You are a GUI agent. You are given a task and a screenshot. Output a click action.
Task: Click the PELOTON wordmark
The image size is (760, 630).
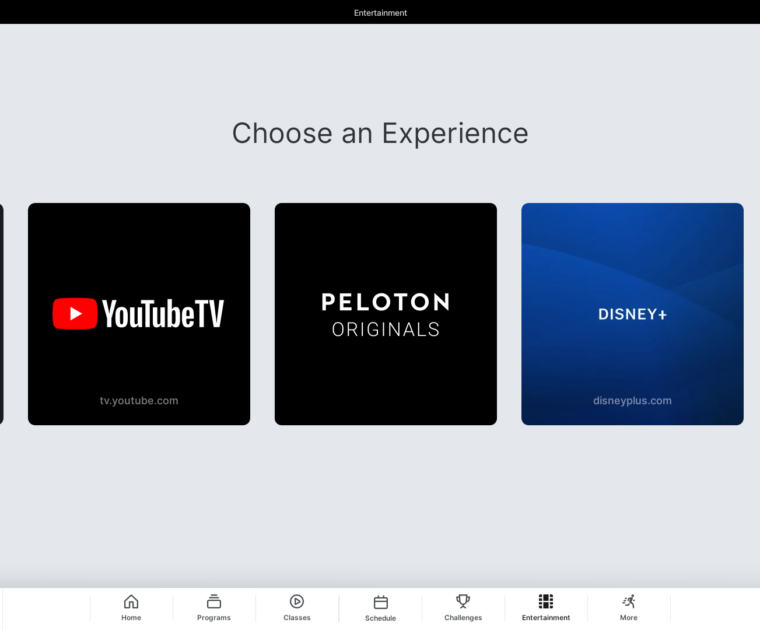pos(386,302)
